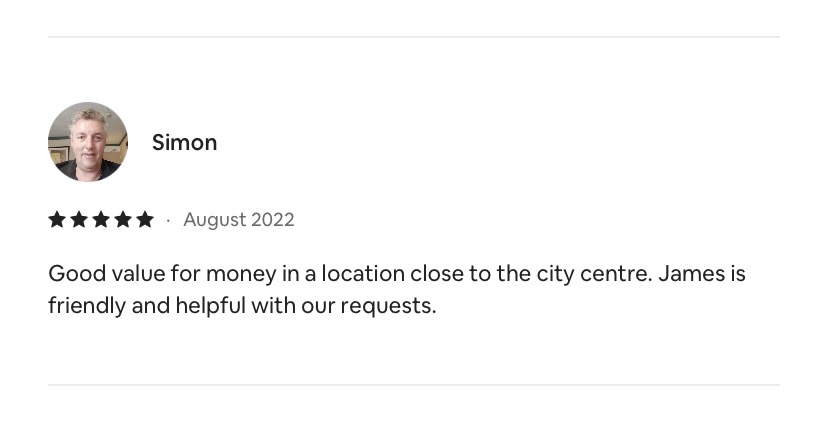Click the year 2022 in the date
Image resolution: width=828 pixels, height=430 pixels.
[272, 220]
